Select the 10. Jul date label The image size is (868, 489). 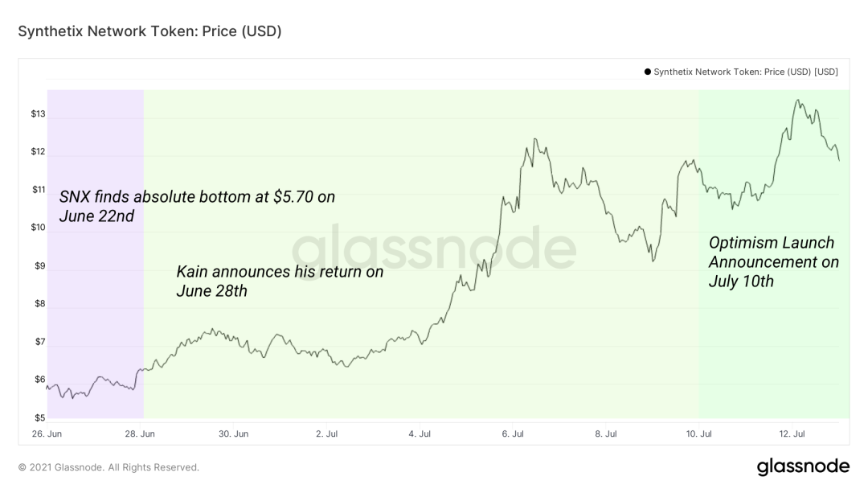698,434
